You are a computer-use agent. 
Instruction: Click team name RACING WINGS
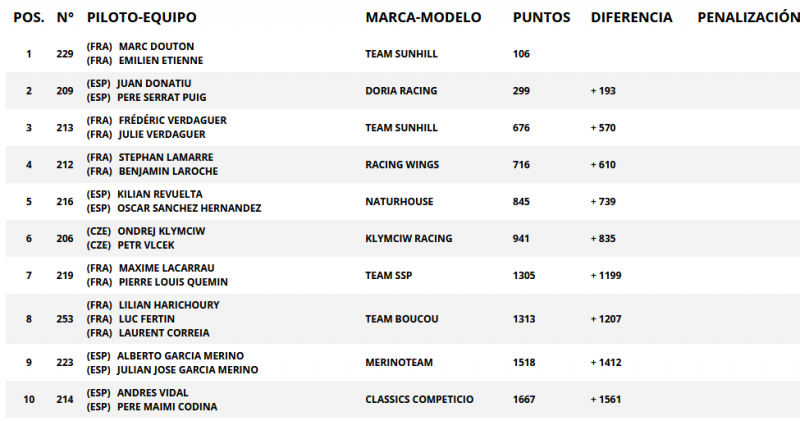402,165
